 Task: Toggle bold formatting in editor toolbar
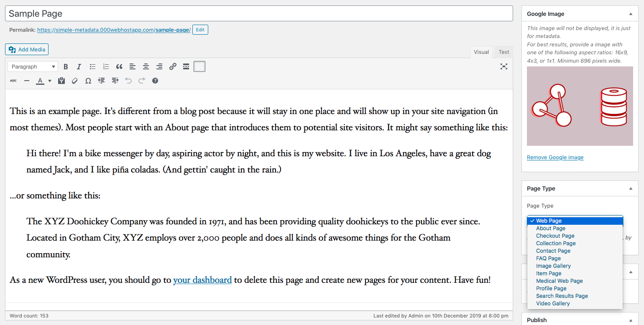click(66, 66)
